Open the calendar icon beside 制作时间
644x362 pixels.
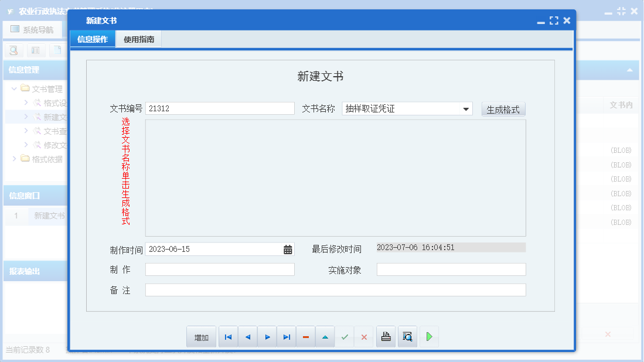(x=287, y=248)
